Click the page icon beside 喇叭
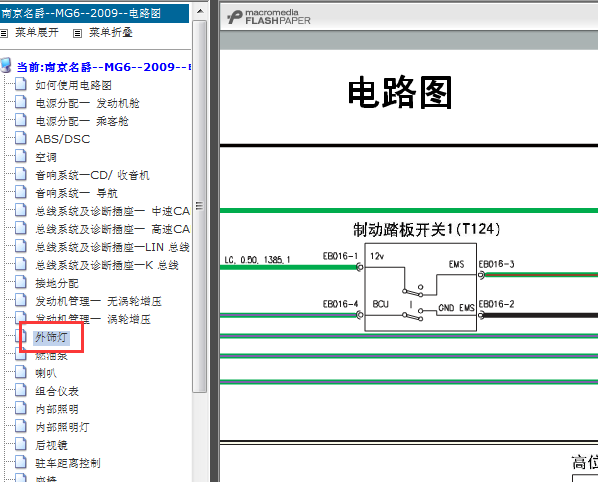This screenshot has width=598, height=482. [x=21, y=372]
